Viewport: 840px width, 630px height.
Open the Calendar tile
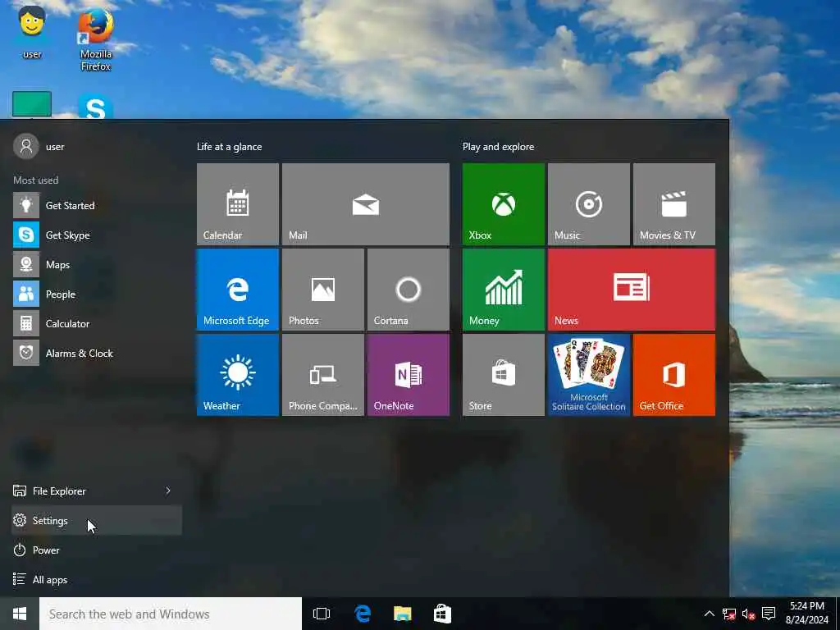click(x=237, y=204)
